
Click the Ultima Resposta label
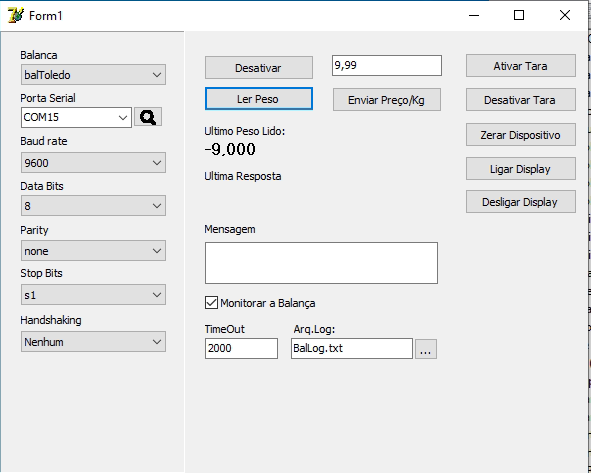click(x=243, y=176)
